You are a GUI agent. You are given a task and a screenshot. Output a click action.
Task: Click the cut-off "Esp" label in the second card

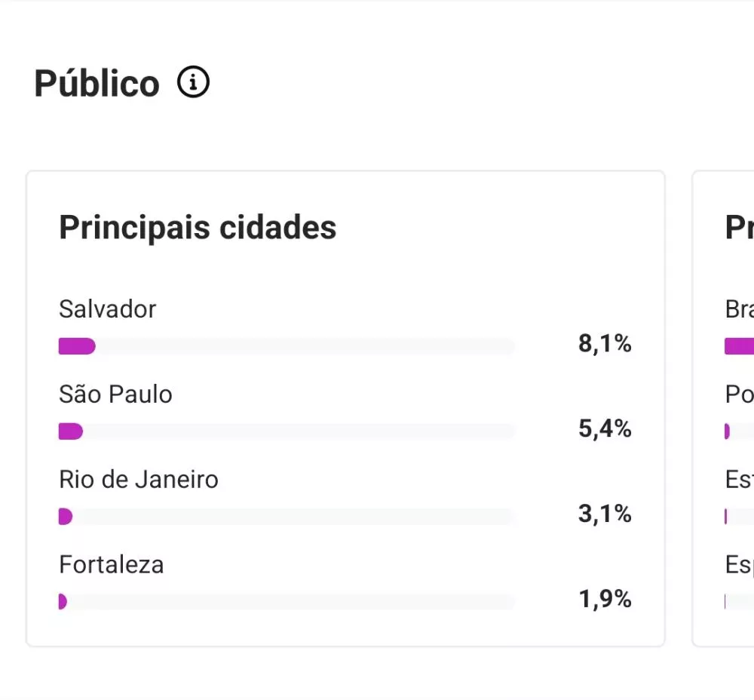click(739, 565)
